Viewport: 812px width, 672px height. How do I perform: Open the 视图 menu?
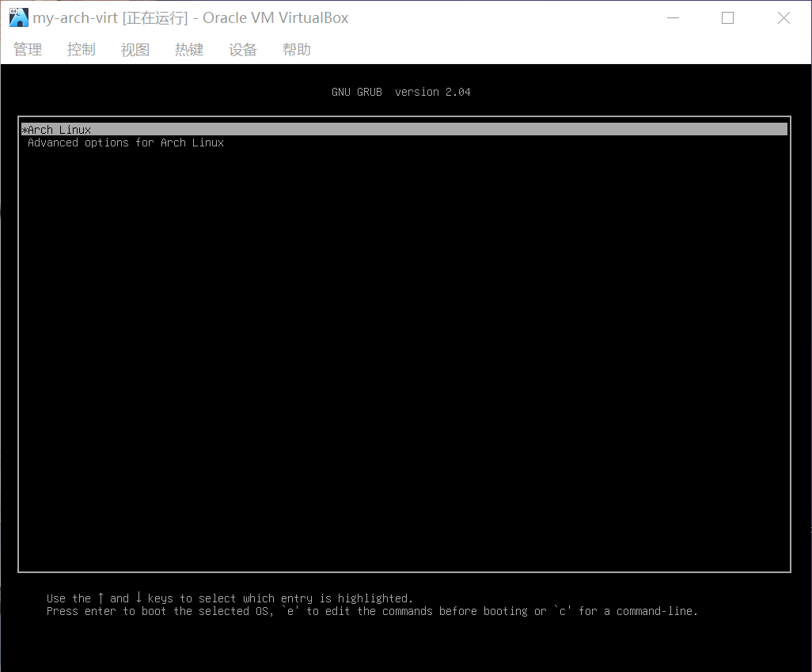click(135, 50)
